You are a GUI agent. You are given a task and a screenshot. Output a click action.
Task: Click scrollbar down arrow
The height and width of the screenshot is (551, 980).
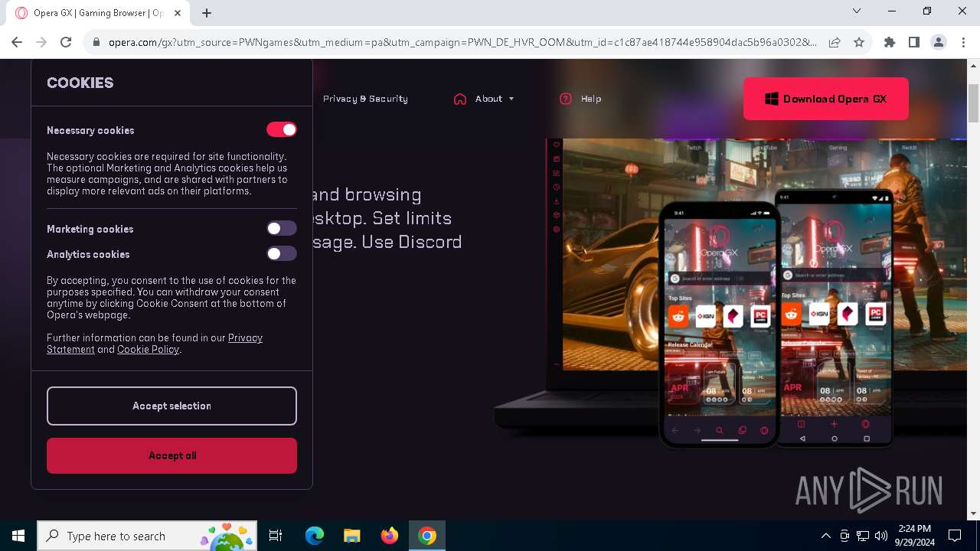coord(973,514)
